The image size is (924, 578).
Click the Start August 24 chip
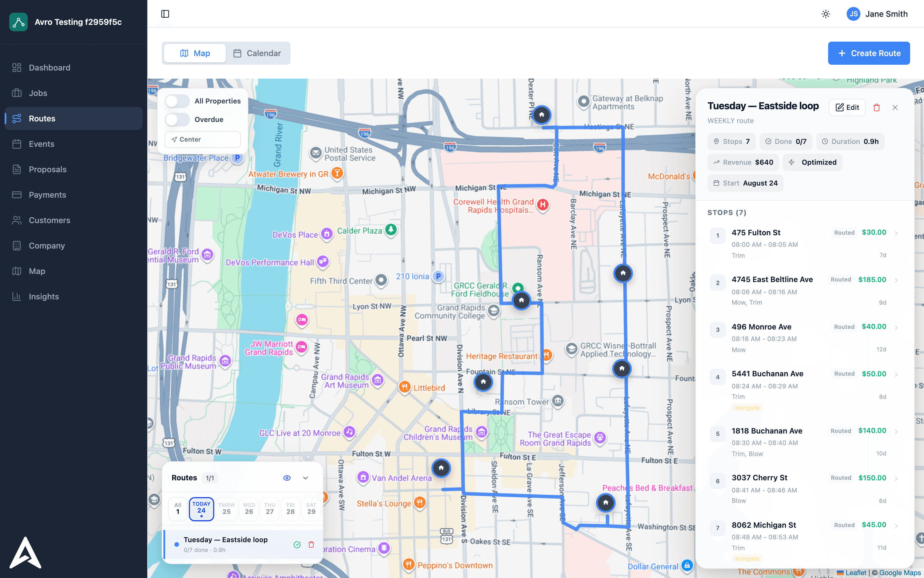(745, 183)
